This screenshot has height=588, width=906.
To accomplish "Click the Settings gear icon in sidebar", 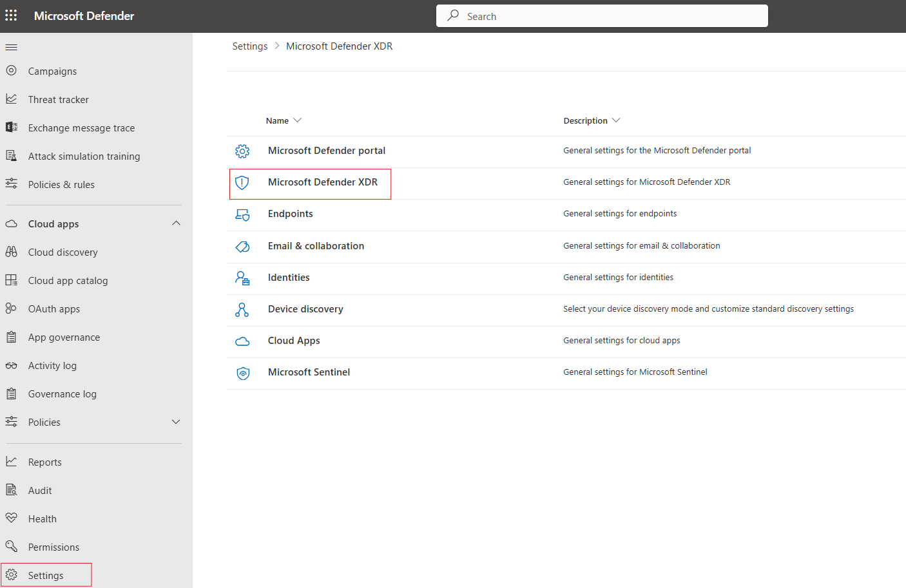I will click(11, 575).
